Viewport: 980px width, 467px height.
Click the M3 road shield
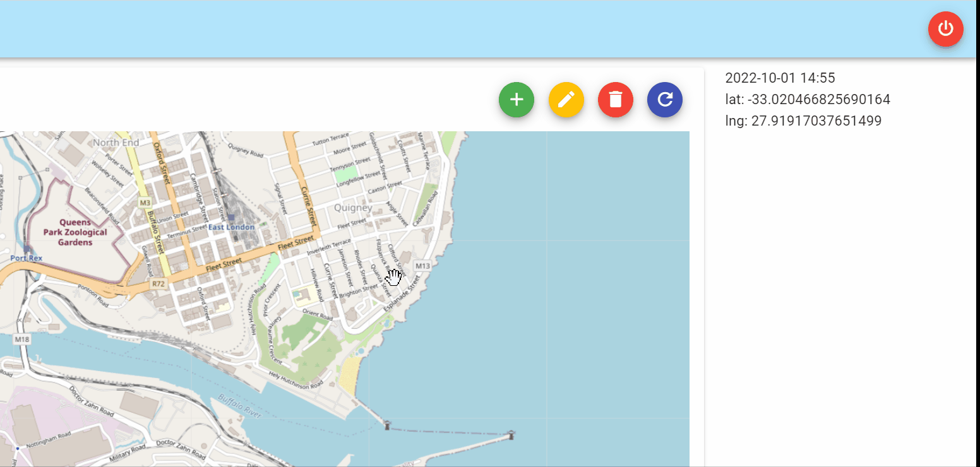[x=145, y=203]
